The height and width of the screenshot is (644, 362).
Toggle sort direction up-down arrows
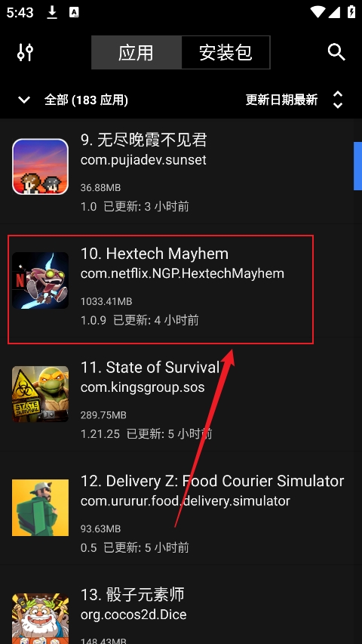[338, 100]
